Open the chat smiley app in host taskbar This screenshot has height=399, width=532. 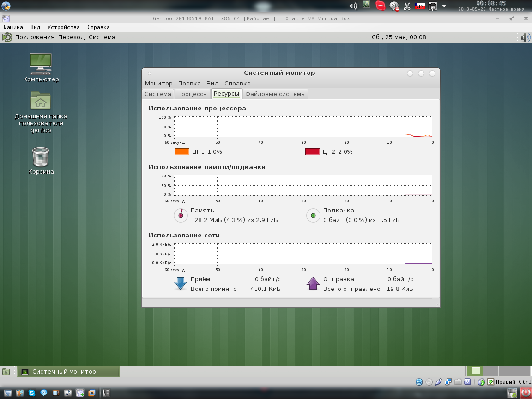coord(44,393)
